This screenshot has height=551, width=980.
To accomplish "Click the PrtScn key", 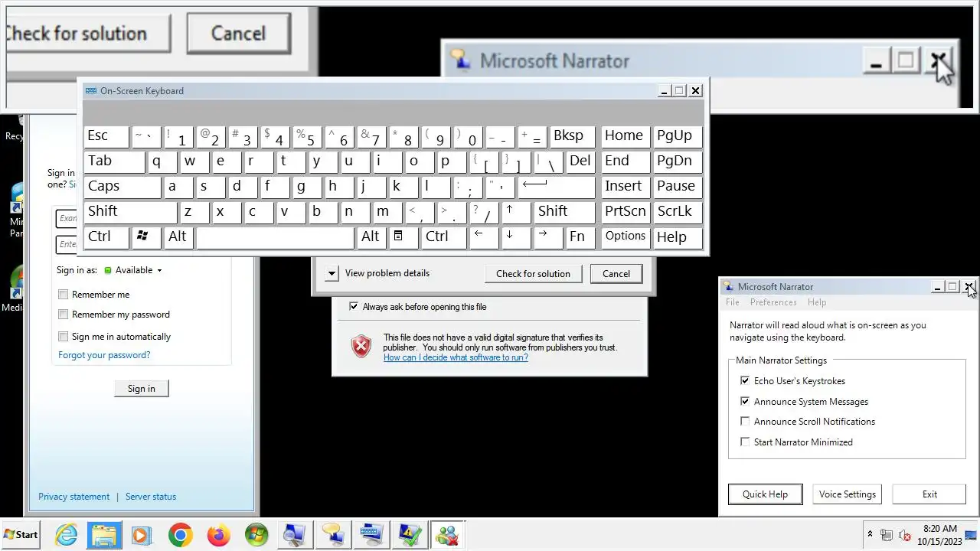I will [626, 211].
